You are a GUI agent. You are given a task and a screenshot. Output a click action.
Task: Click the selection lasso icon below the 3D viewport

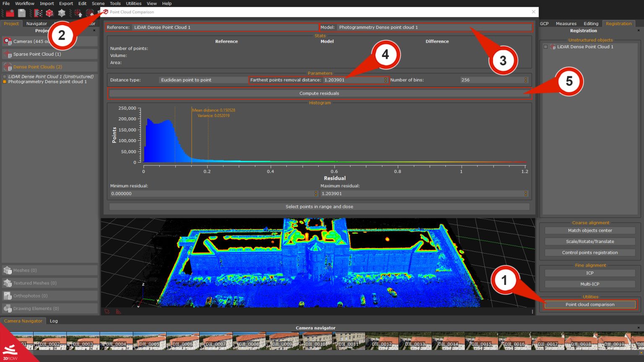point(107,311)
